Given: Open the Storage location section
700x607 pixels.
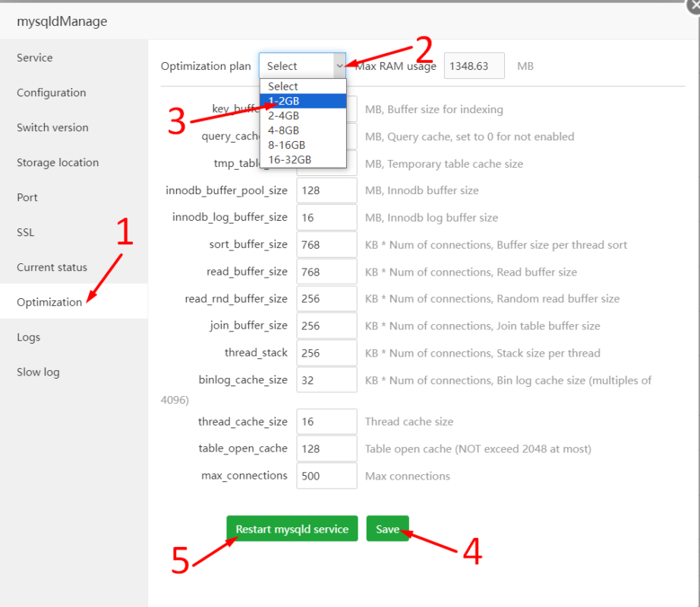Looking at the screenshot, I should 58,162.
